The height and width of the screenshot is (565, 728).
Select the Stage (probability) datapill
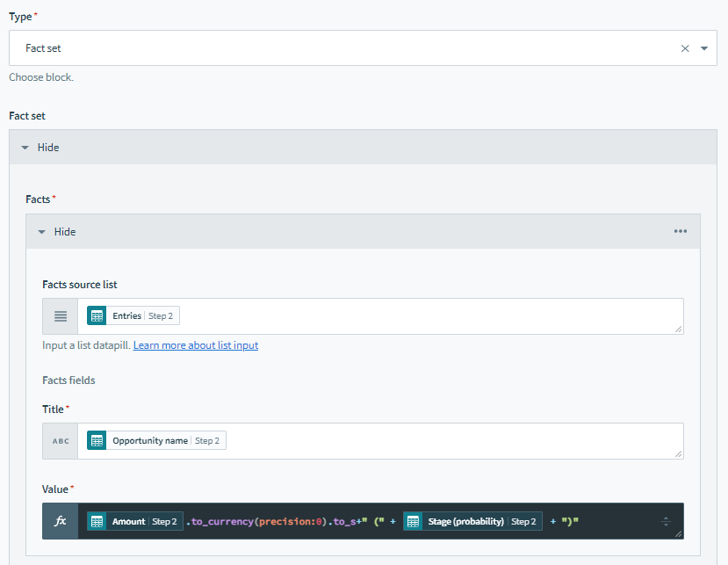[x=472, y=521]
